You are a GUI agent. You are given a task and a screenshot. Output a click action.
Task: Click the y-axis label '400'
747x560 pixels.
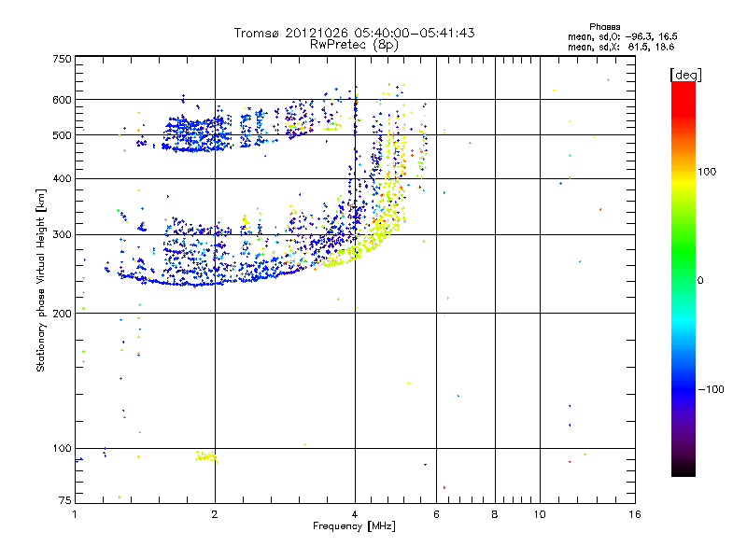click(x=62, y=178)
